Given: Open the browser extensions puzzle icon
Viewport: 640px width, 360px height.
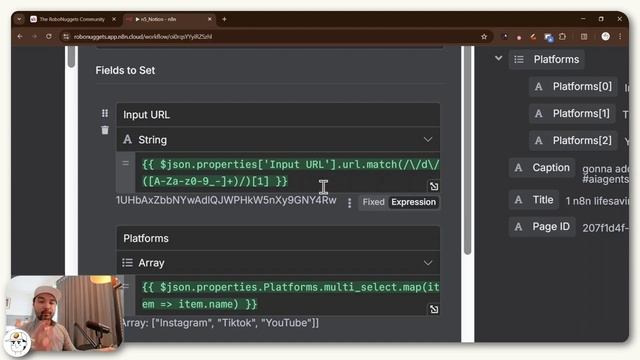Looking at the screenshot, I should click(562, 37).
